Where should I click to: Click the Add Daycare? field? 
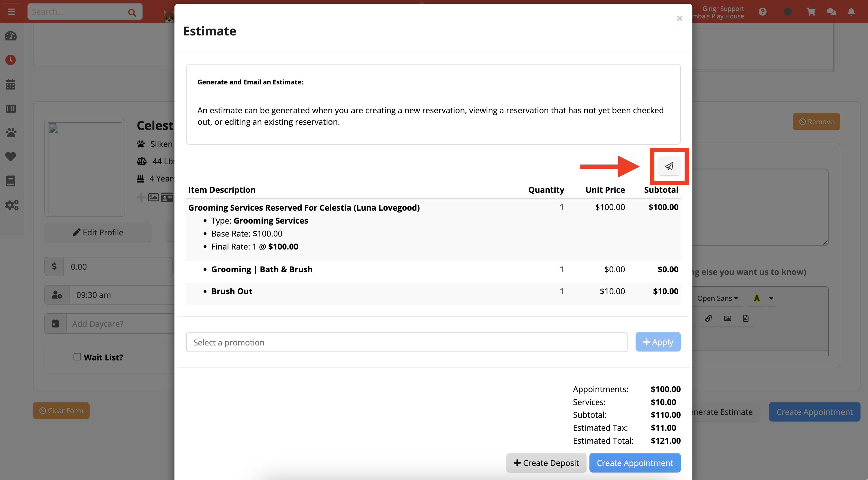[x=121, y=324]
